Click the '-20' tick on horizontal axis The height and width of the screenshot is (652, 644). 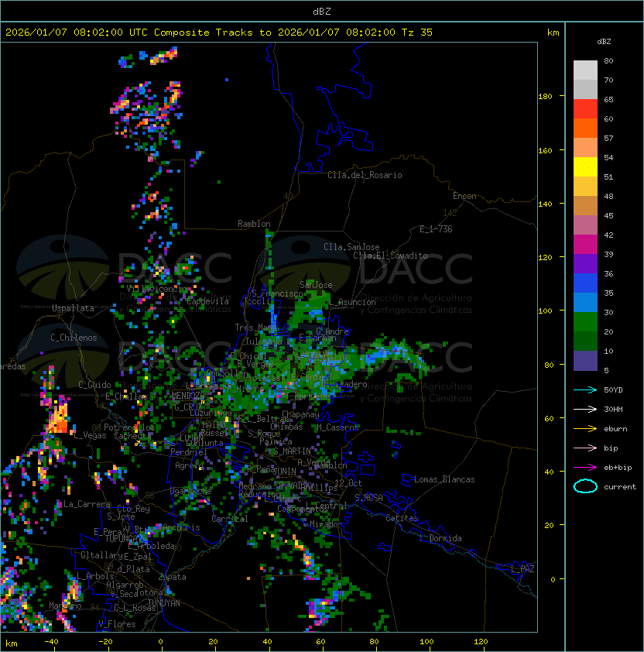pos(105,642)
